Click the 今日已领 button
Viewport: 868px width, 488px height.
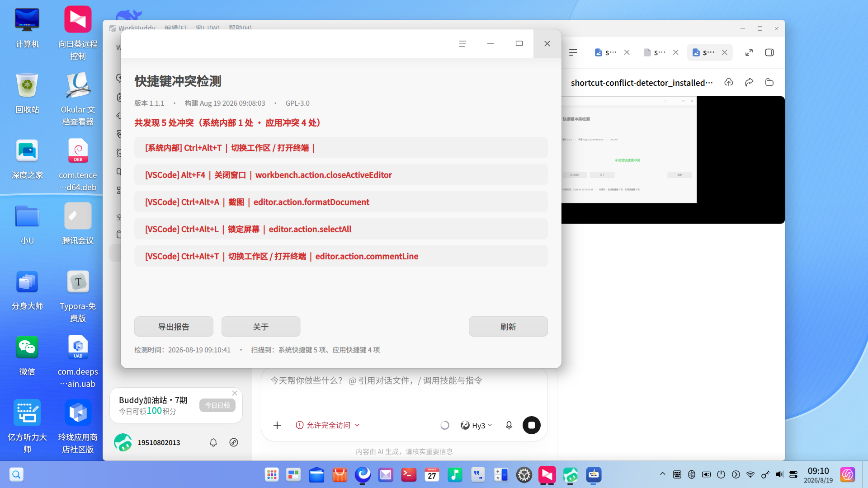(217, 405)
